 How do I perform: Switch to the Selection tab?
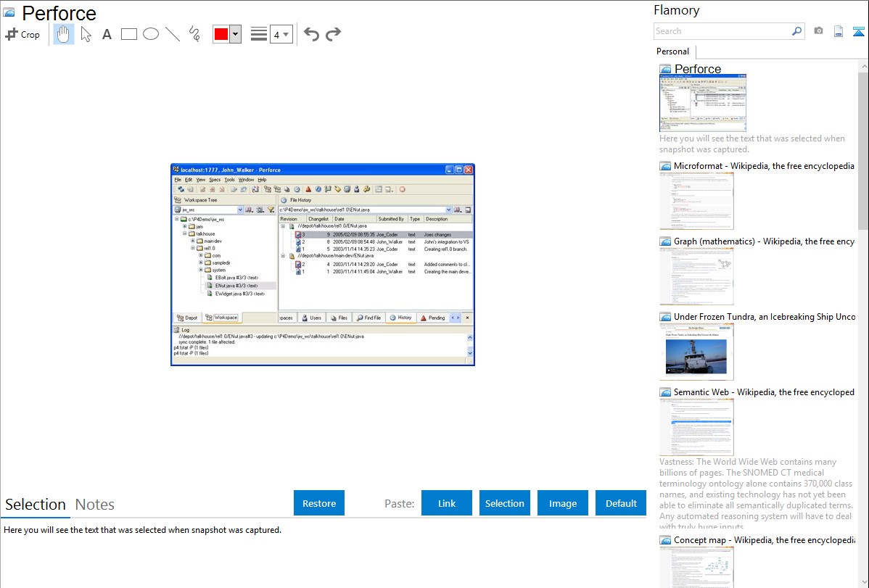coord(36,505)
